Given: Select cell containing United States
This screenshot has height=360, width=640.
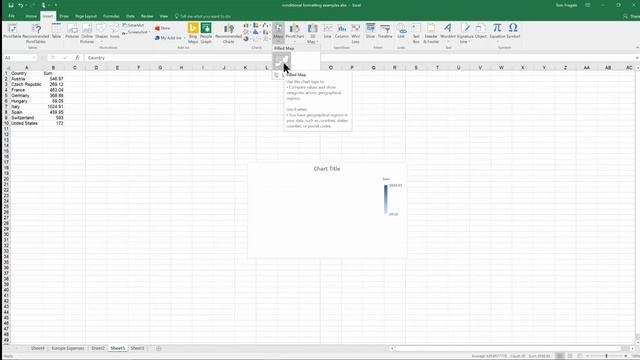Looking at the screenshot, I should [26, 123].
